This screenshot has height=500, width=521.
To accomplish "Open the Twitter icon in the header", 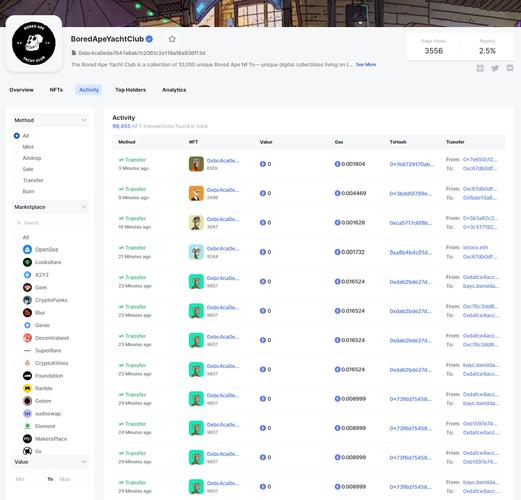I will click(495, 68).
